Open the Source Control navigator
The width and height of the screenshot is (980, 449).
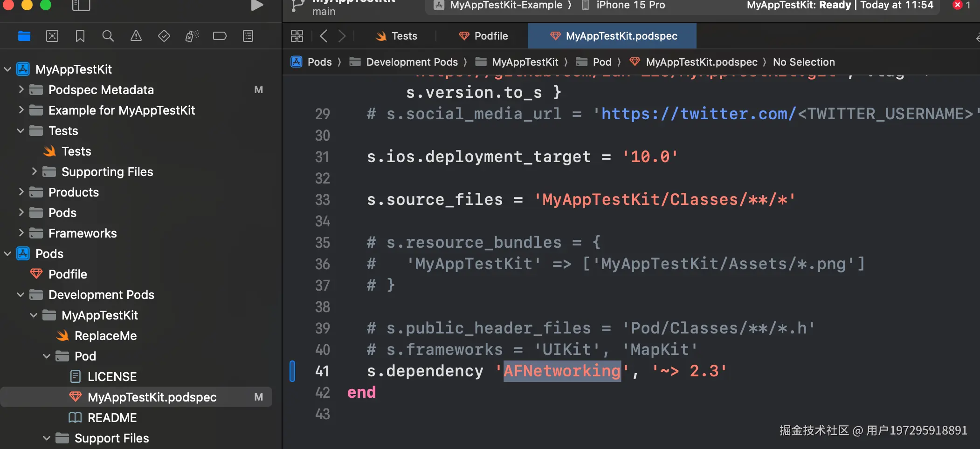[52, 36]
